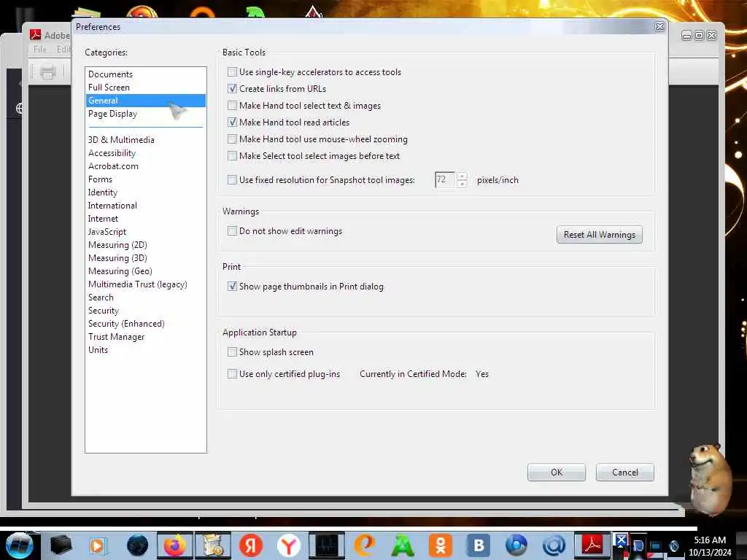
Task: Click the green A taskbar icon
Action: point(403,545)
